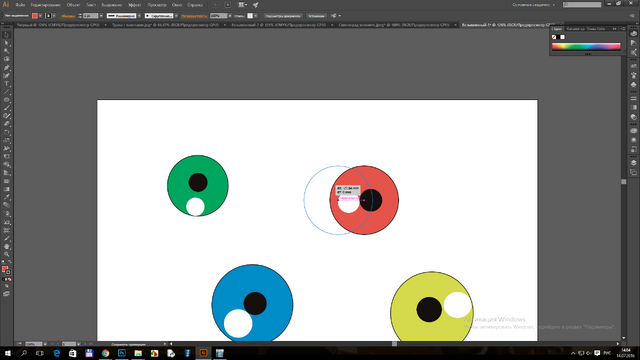The height and width of the screenshot is (360, 640).
Task: Click white swatch in Color panel
Action: click(562, 37)
